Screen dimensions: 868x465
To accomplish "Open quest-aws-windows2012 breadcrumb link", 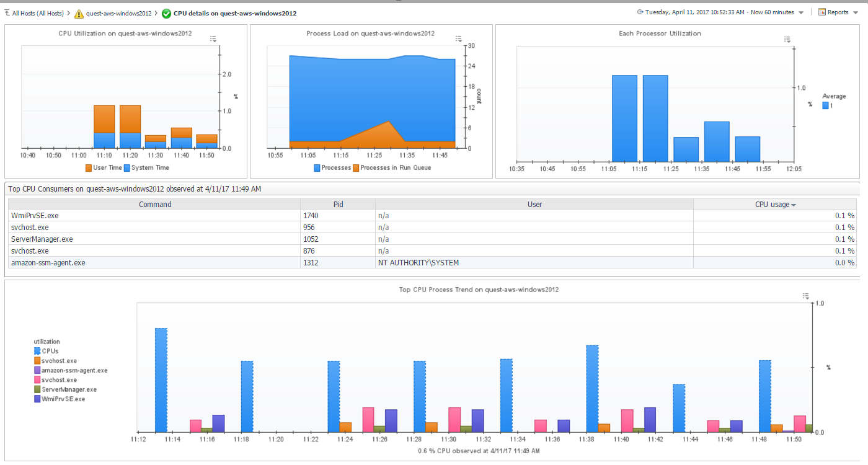I will (118, 13).
